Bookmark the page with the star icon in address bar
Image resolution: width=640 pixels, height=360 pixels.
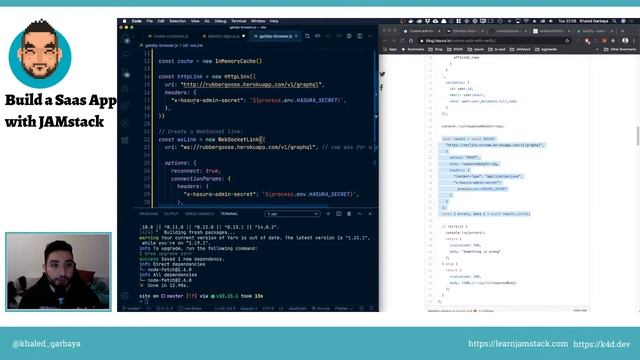567,40
